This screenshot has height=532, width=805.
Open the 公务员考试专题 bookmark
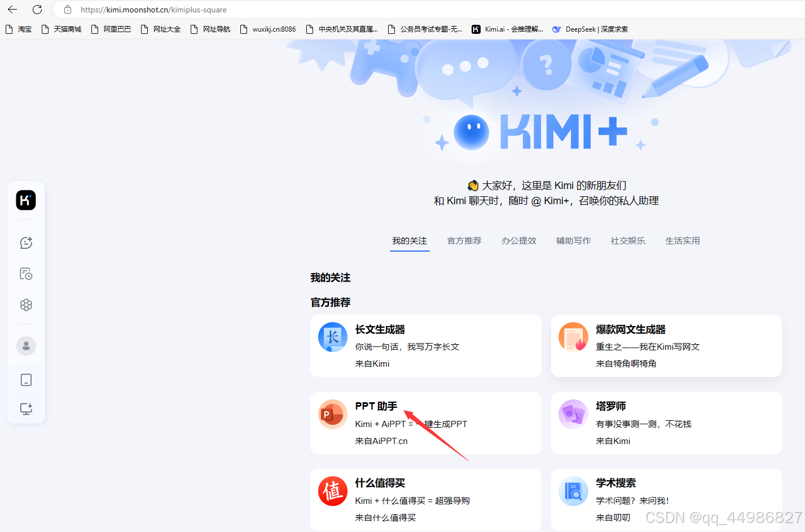pos(425,29)
